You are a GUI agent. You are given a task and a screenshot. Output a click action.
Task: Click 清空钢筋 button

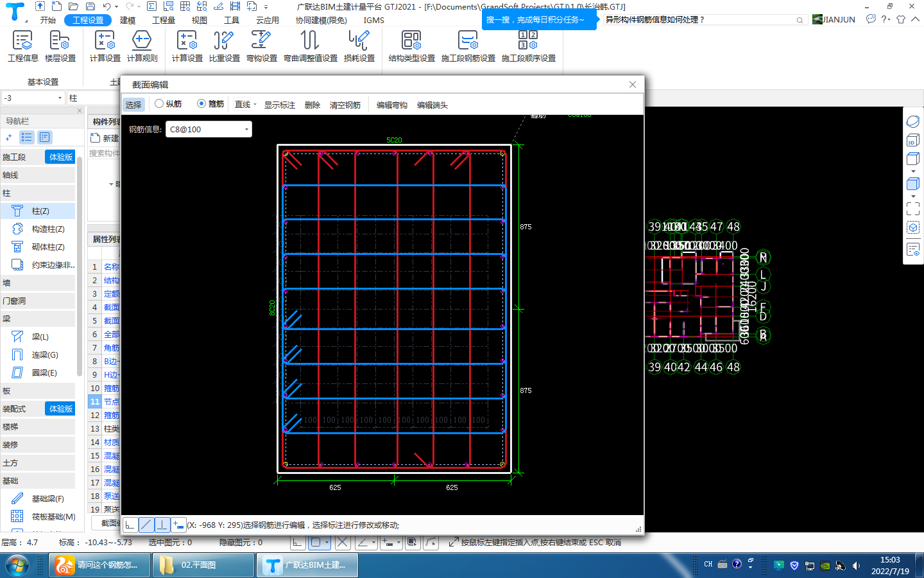click(345, 105)
